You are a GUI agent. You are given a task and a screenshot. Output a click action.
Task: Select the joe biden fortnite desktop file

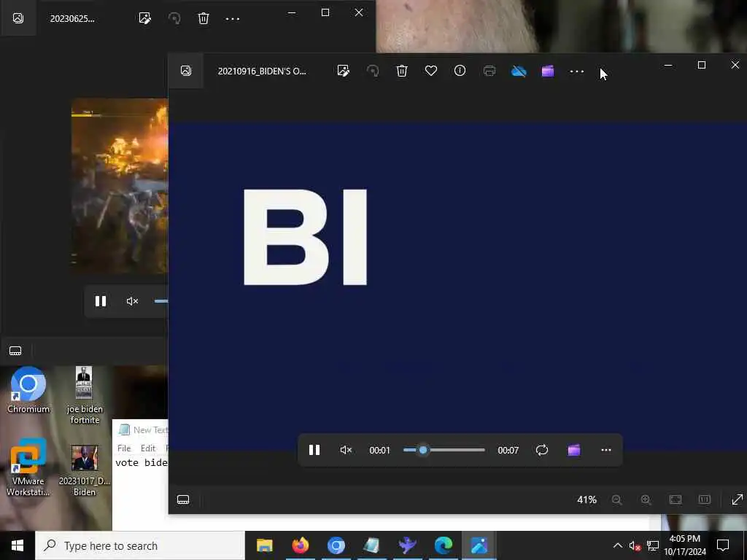pos(85,395)
